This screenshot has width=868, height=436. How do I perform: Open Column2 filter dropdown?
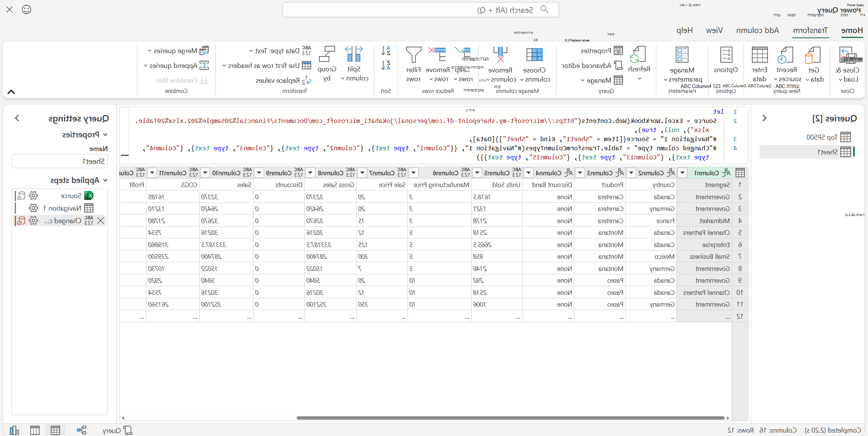(631, 173)
